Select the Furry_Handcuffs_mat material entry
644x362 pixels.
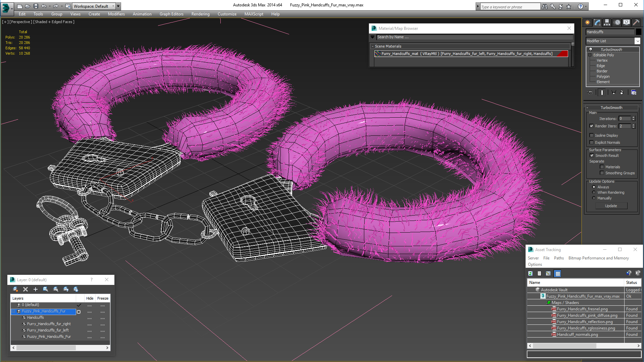click(471, 54)
